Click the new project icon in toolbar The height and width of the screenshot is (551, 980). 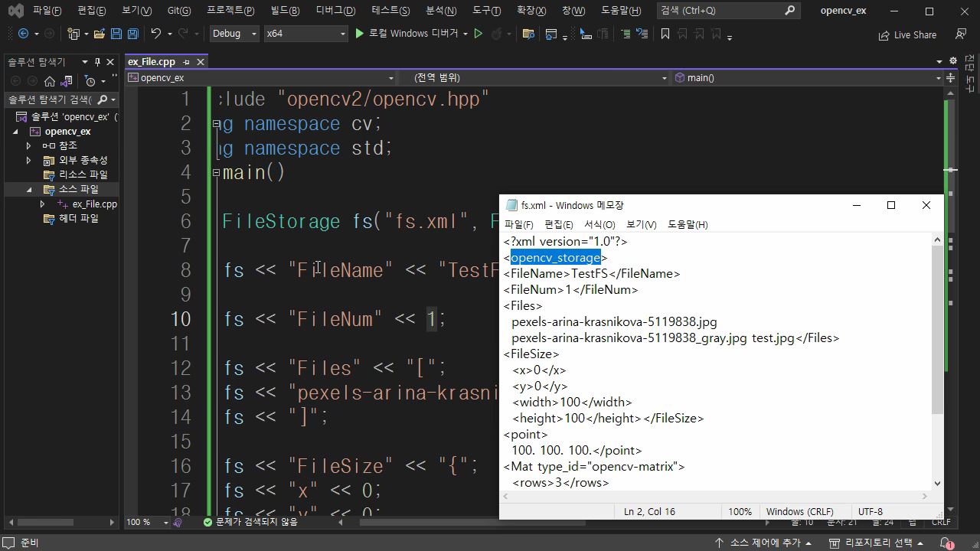(73, 34)
